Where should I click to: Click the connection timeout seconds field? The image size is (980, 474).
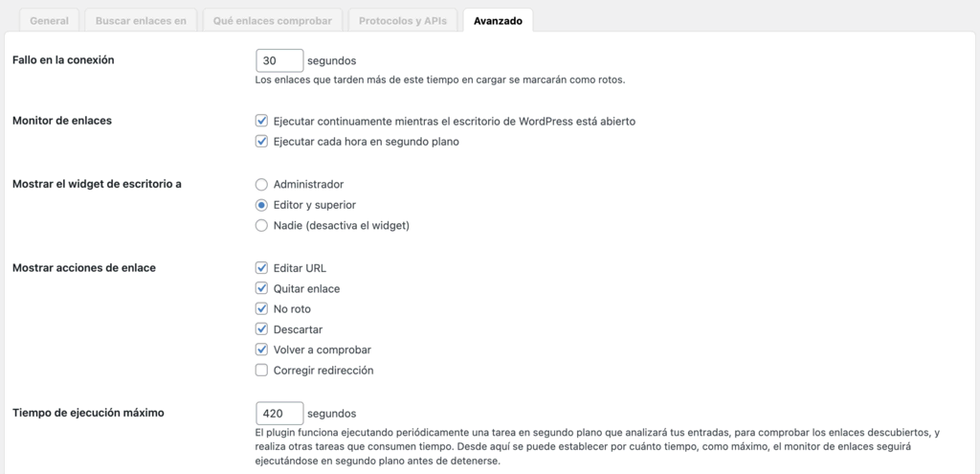(x=279, y=60)
